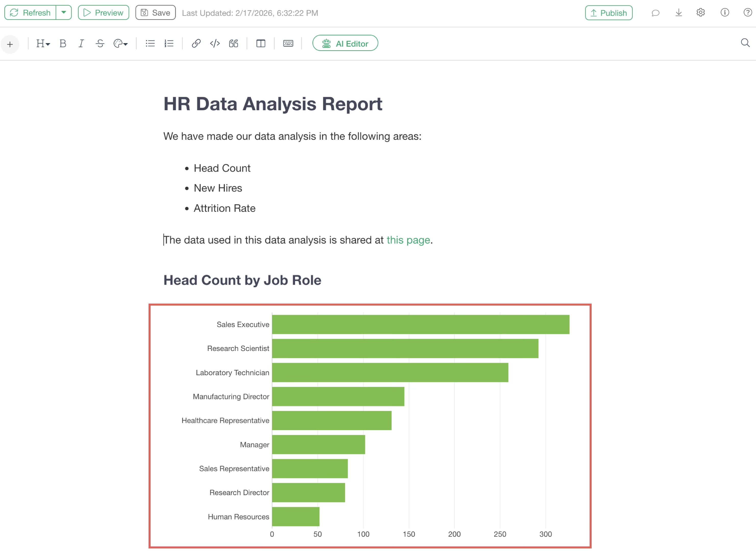Insert a bulleted list
Viewport: 756px width, 551px height.
coord(150,44)
